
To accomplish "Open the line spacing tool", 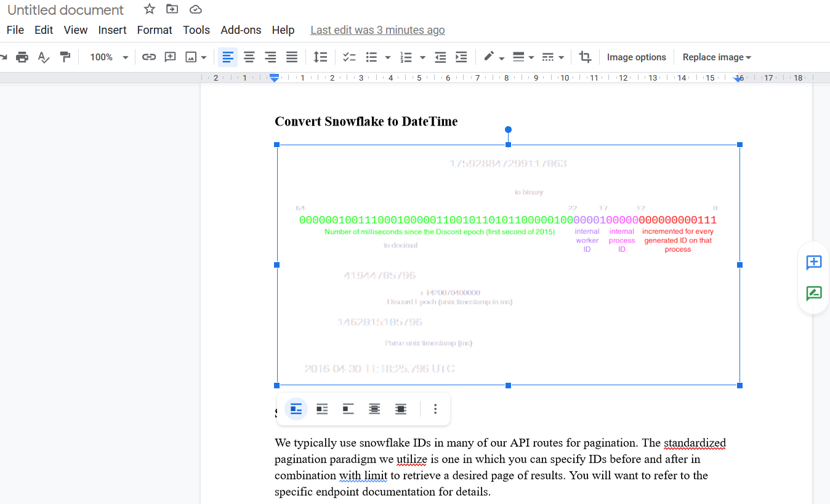I will (320, 57).
